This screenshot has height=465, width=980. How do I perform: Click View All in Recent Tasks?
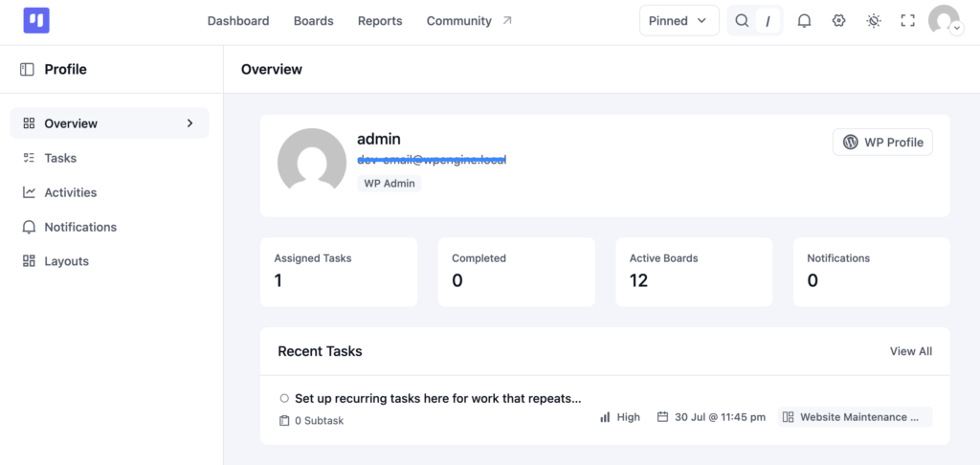pyautogui.click(x=911, y=351)
